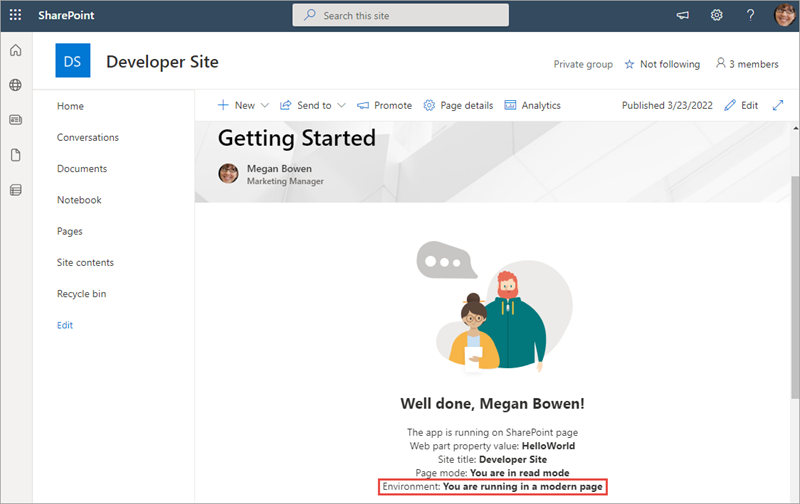This screenshot has width=800, height=504.
Task: Open Pages in the site navigation
Action: pyautogui.click(x=69, y=231)
